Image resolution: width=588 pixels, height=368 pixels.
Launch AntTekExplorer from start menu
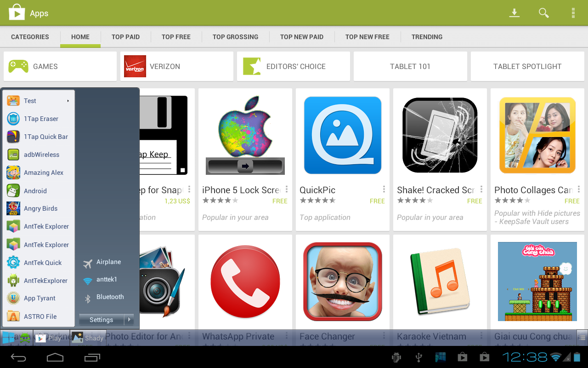tap(39, 281)
